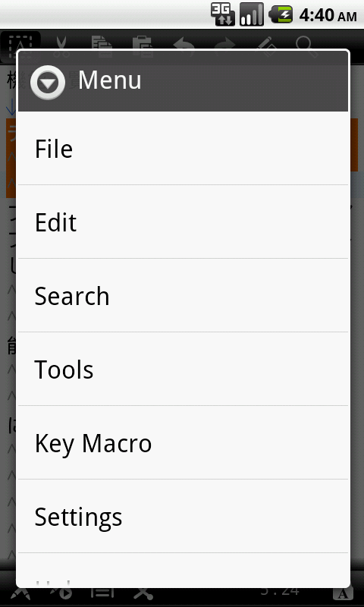Click the copy icon in toolbar
This screenshot has width=364, height=607.
click(x=102, y=42)
